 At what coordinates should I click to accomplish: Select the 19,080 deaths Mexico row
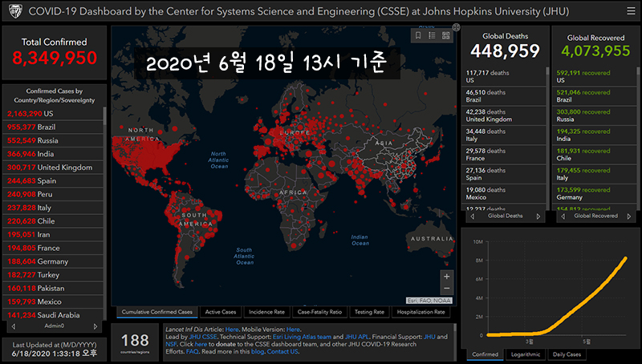click(x=504, y=193)
